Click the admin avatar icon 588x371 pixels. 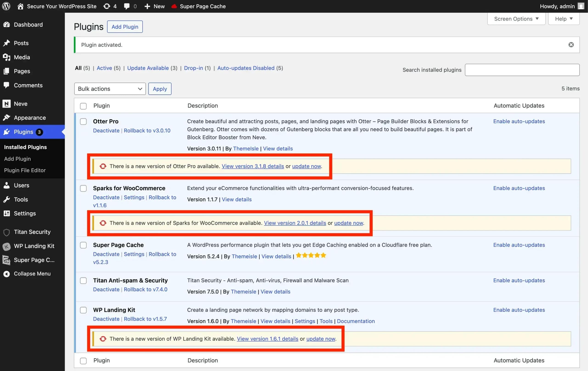click(581, 6)
